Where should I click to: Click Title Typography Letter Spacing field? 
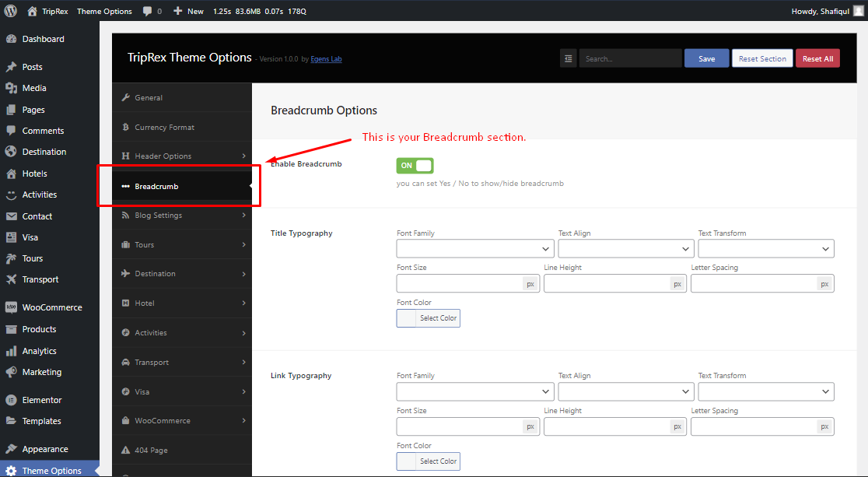pyautogui.click(x=762, y=284)
